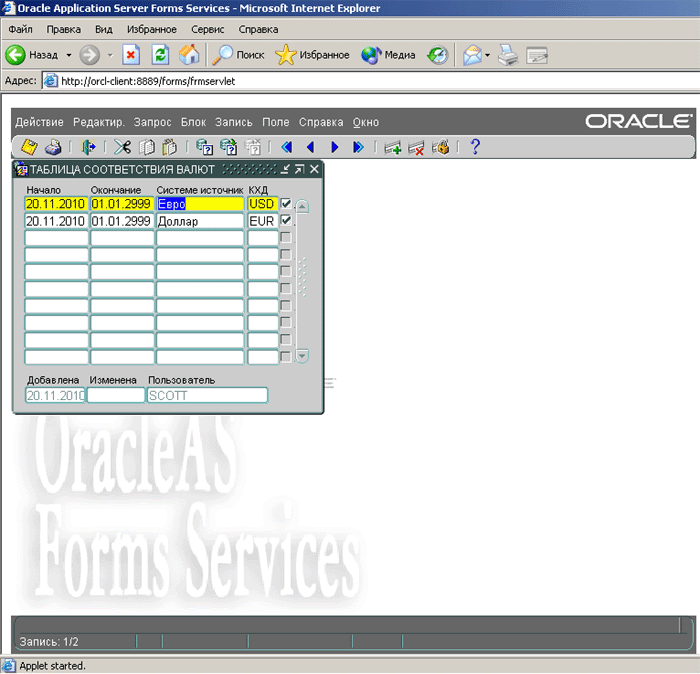This screenshot has width=700, height=674.
Task: Click the Начало date in the Доллар row
Action: click(56, 221)
